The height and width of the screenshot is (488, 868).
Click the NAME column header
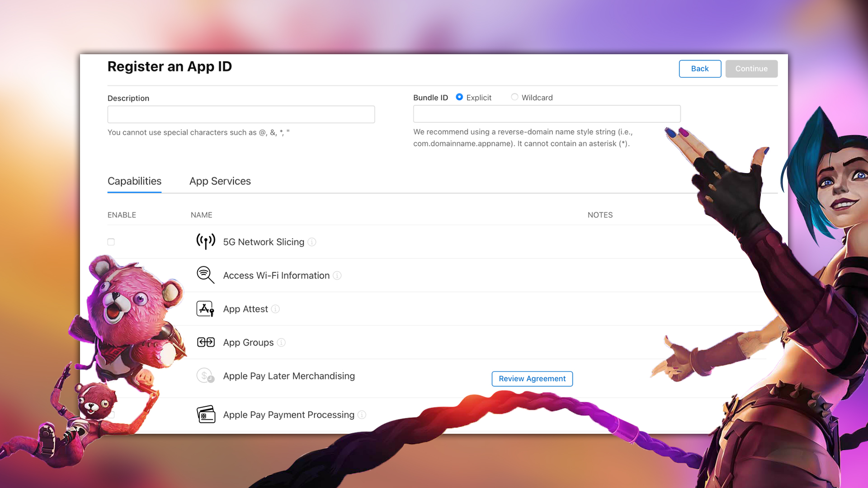pyautogui.click(x=201, y=215)
